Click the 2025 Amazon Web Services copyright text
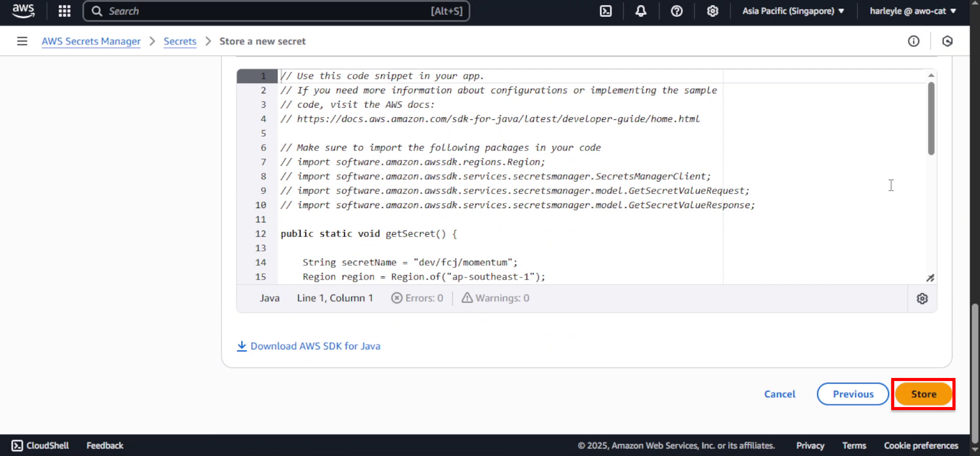980x456 pixels. click(x=676, y=445)
